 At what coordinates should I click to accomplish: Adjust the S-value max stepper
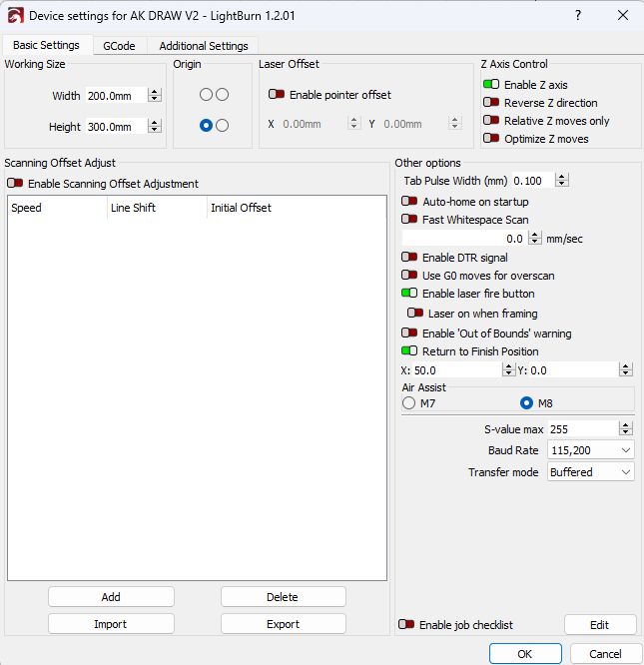point(625,429)
